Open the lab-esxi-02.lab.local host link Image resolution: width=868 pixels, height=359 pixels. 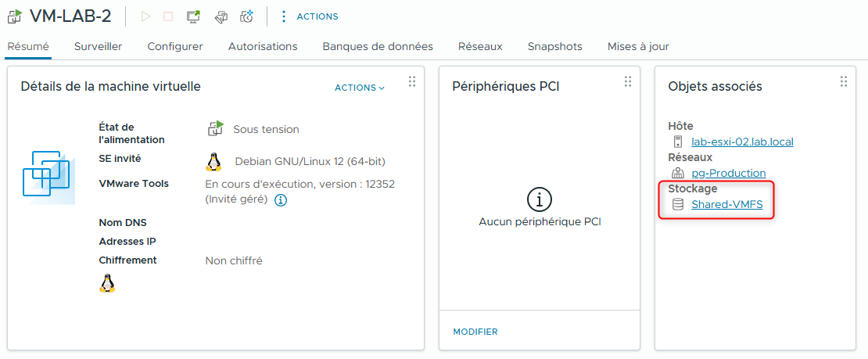click(x=742, y=142)
